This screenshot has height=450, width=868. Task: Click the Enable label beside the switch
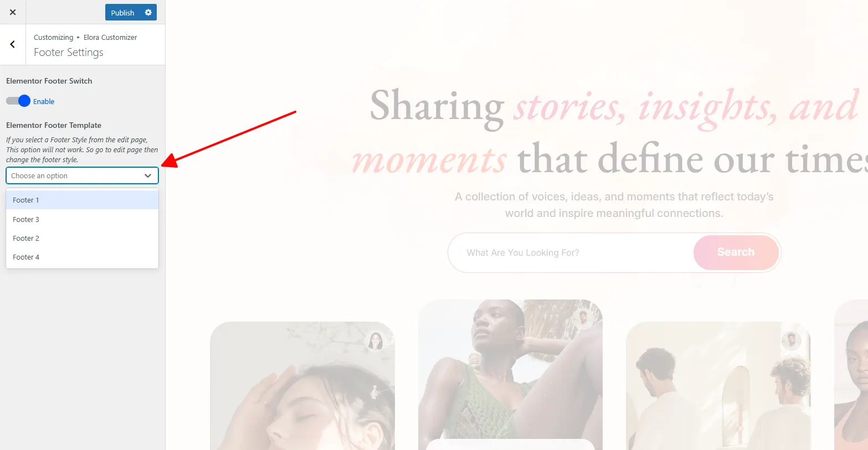tap(44, 101)
